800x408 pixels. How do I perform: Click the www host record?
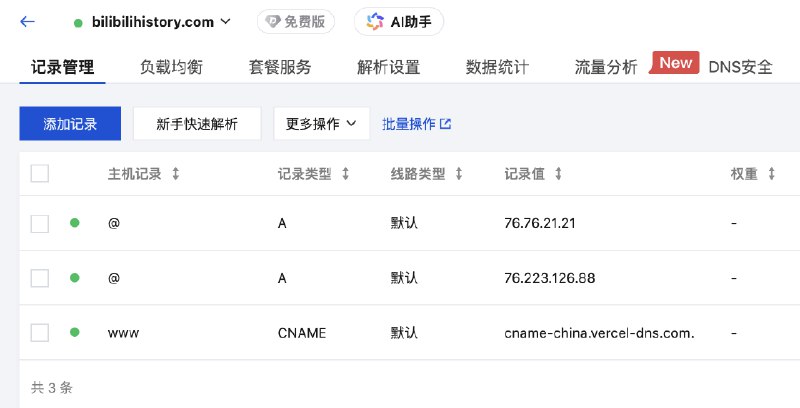click(123, 334)
